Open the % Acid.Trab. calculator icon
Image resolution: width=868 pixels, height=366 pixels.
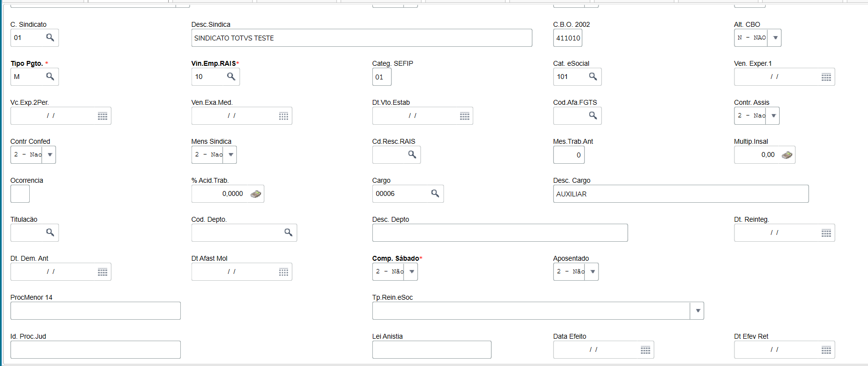[255, 194]
